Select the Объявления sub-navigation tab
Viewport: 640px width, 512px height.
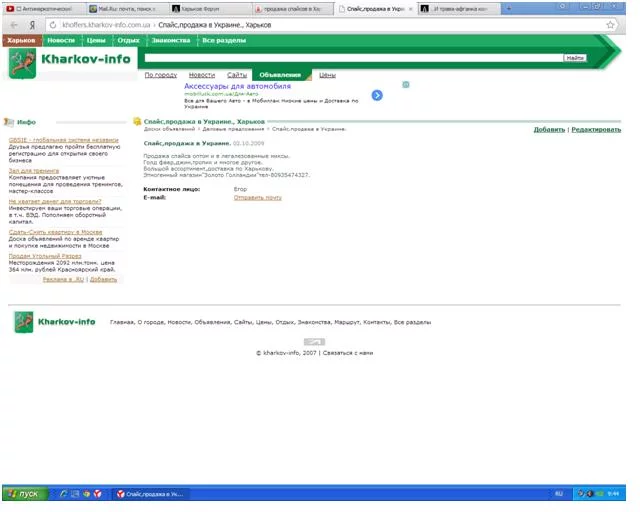(x=279, y=75)
